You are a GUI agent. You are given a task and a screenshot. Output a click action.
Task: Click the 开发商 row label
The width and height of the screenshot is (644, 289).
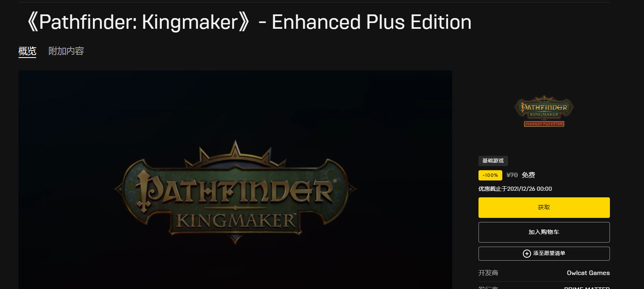[488, 273]
